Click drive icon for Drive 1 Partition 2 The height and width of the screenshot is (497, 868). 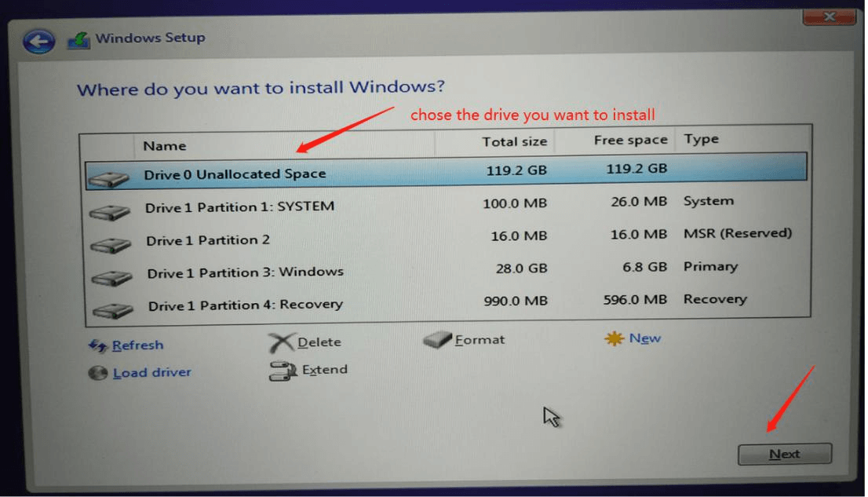pos(111,244)
